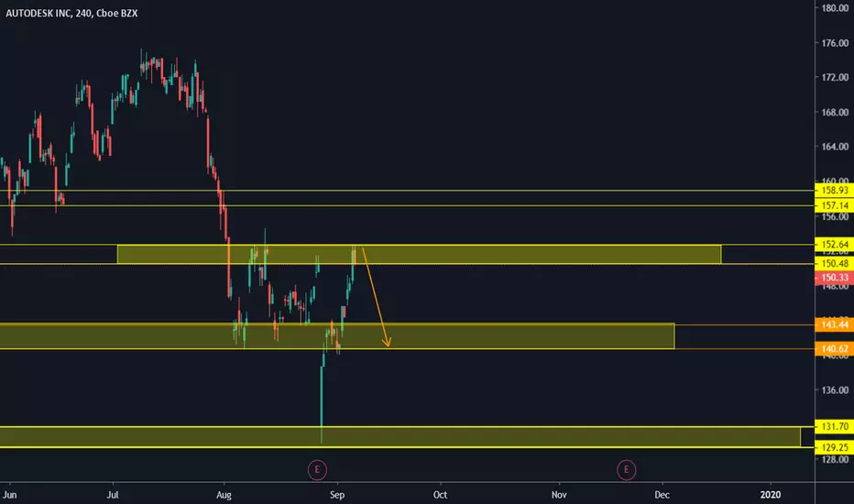This screenshot has height=504, width=854.
Task: Select the 157.14 yellow price label
Action: pyautogui.click(x=835, y=205)
